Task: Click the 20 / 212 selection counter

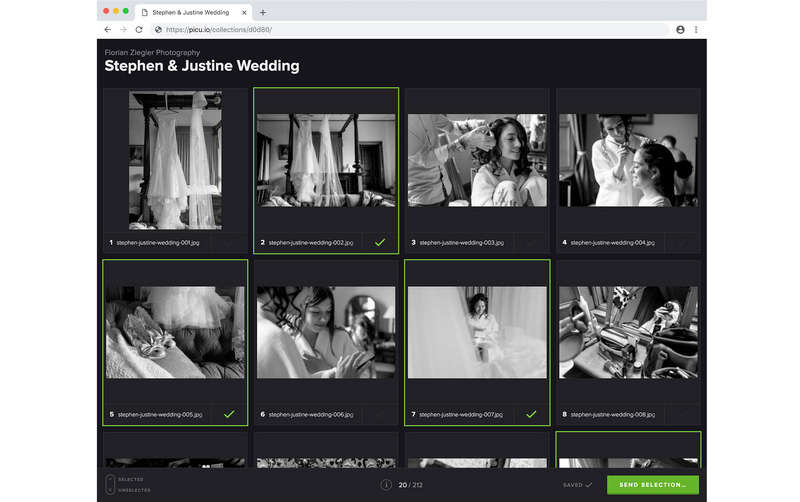Action: coord(410,485)
